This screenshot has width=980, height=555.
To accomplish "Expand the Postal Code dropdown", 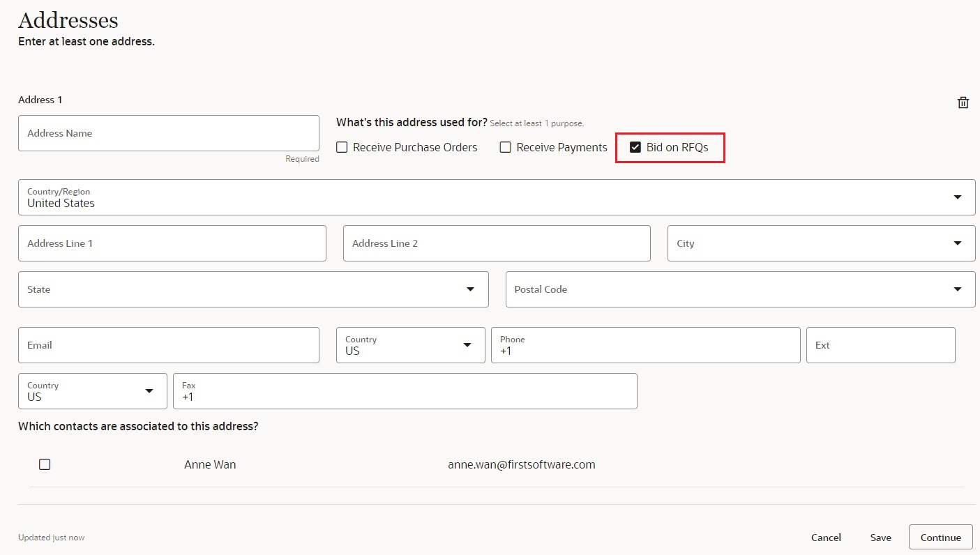I will (740, 289).
